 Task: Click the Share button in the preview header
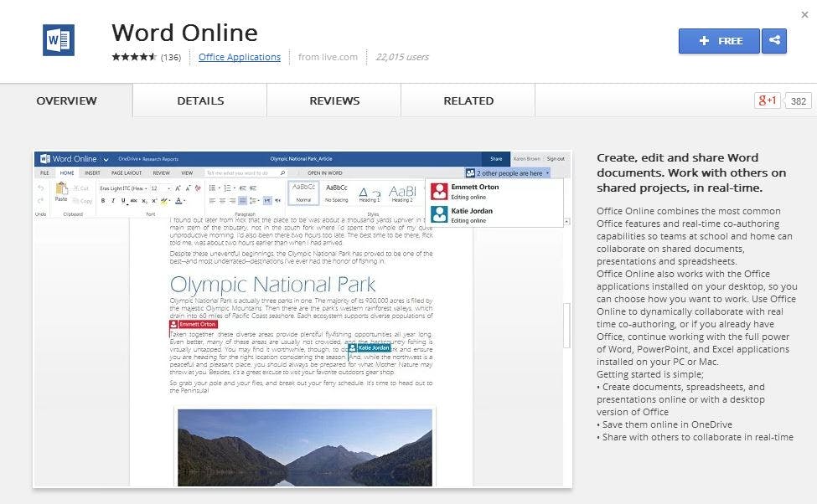pyautogui.click(x=496, y=159)
